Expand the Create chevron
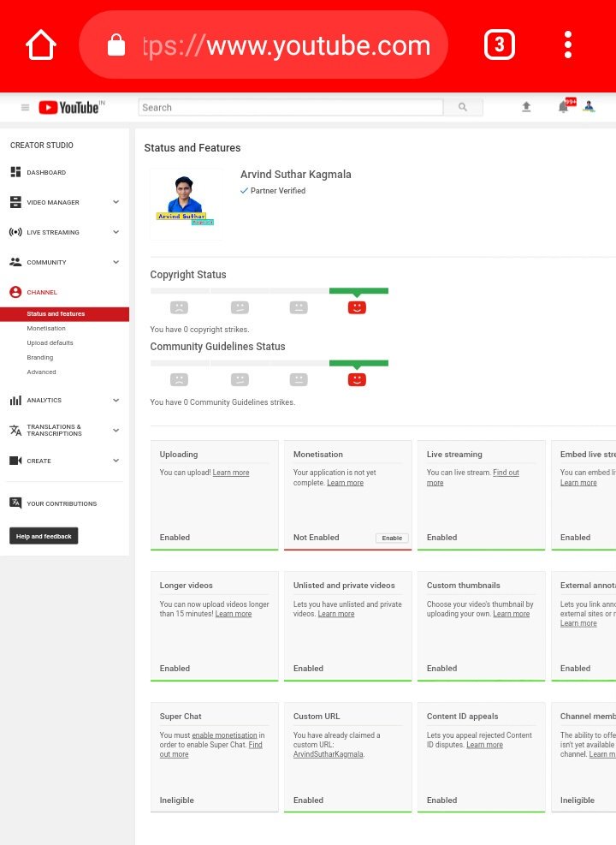 tap(115, 461)
